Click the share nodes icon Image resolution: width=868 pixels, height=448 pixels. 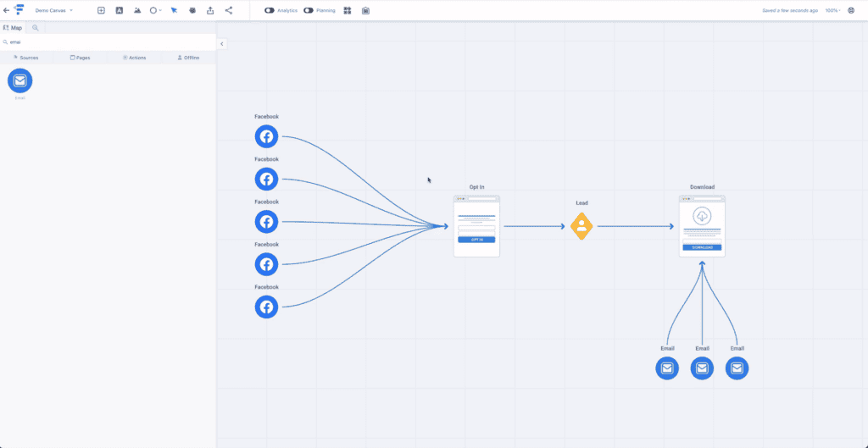(229, 10)
